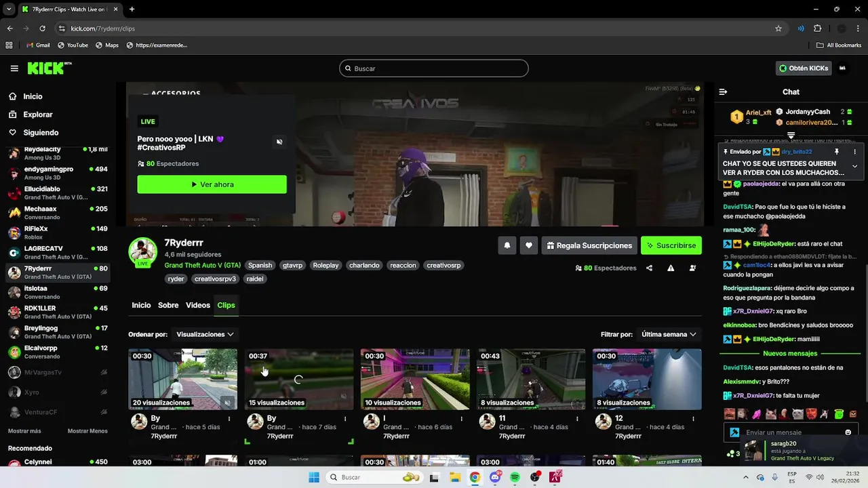
Task: Click the KICK logo
Action: point(49,68)
